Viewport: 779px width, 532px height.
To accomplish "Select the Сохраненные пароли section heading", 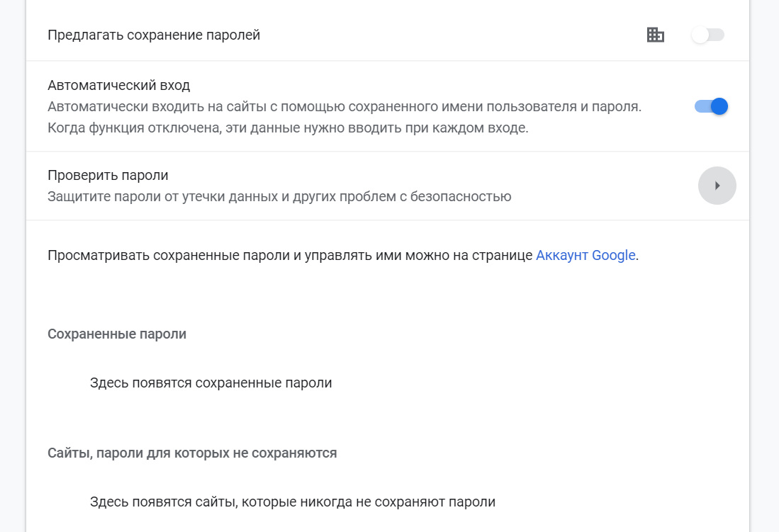I will click(117, 334).
